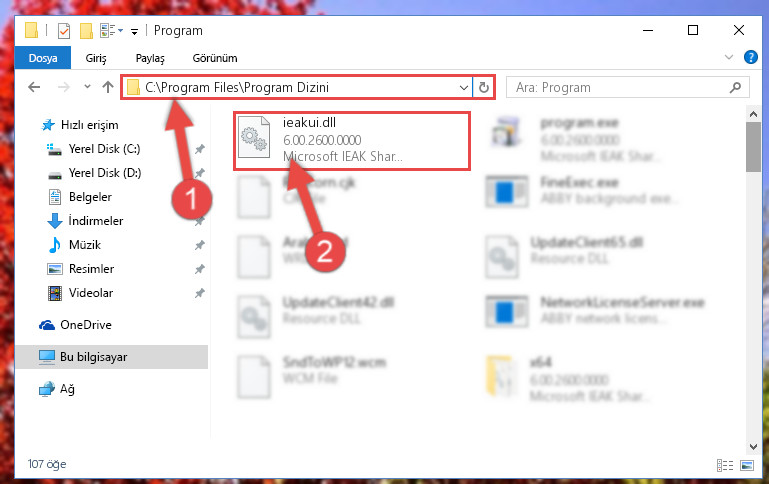Expand the ribbon with the chevron
The image size is (769, 484).
click(x=729, y=57)
